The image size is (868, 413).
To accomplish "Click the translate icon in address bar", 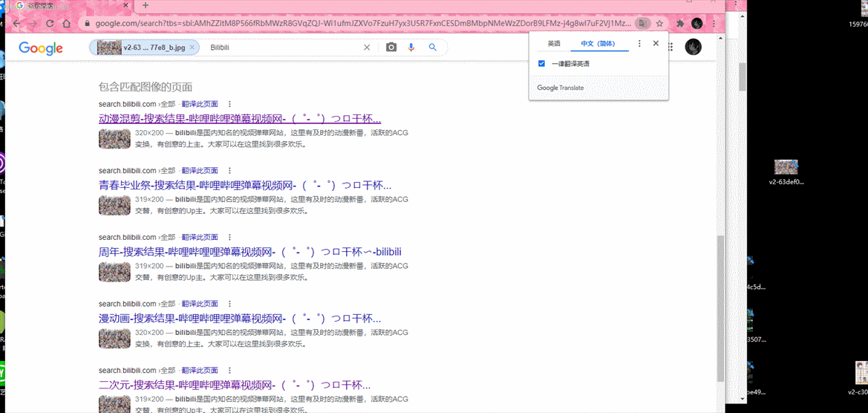I will point(642,24).
